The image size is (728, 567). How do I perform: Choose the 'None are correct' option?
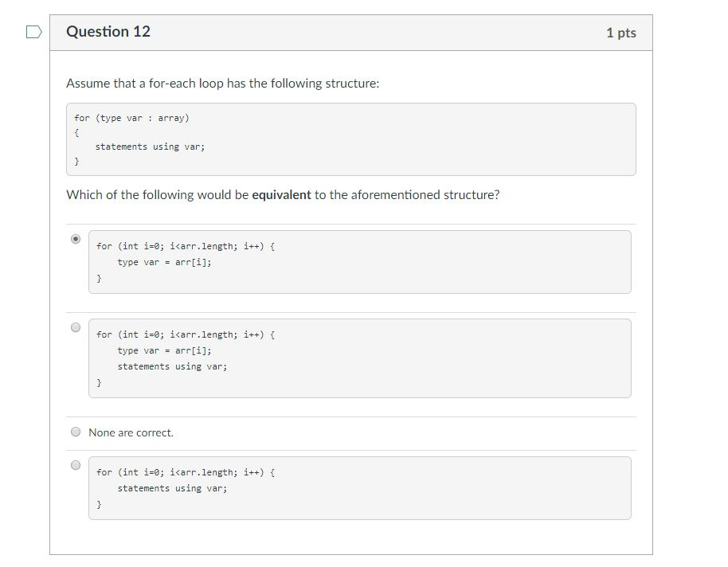pyautogui.click(x=76, y=431)
